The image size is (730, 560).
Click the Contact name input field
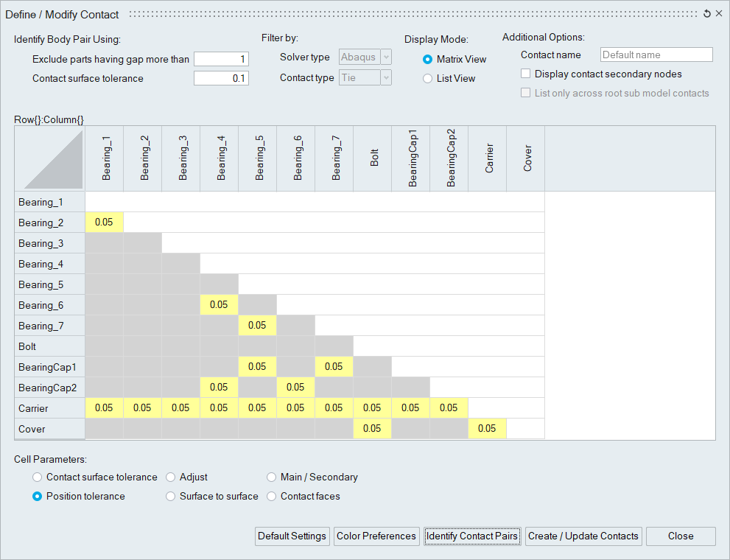656,55
